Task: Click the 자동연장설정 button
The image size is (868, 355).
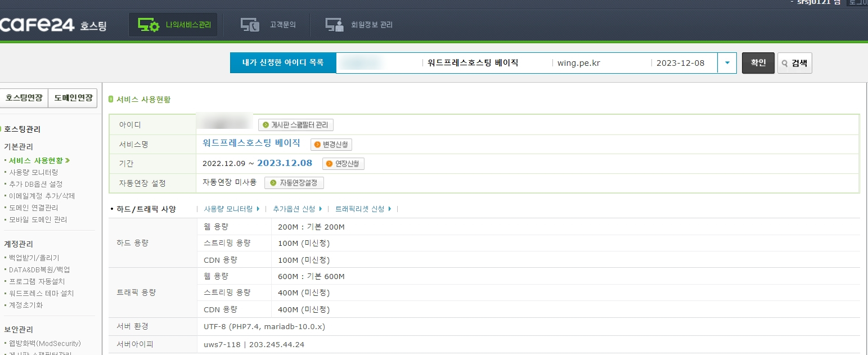Action: coord(294,183)
